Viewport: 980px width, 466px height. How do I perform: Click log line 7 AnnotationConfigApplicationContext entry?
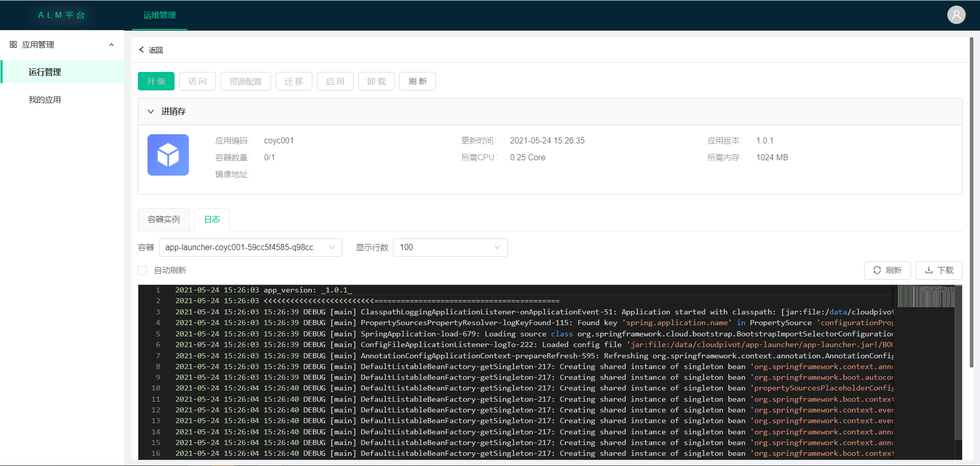[x=534, y=356]
